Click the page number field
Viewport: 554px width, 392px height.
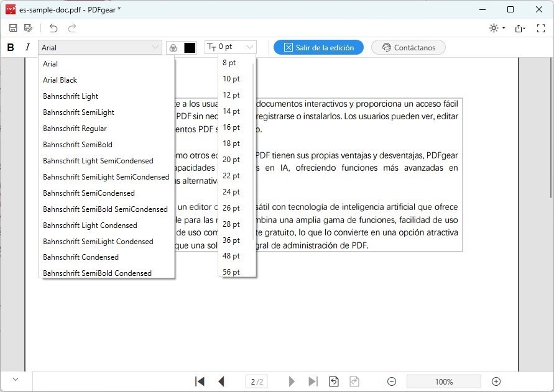pyautogui.click(x=257, y=382)
